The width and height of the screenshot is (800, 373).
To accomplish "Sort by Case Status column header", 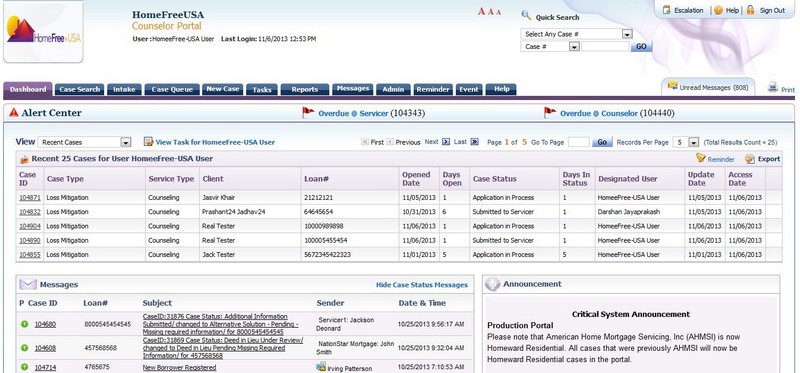I will pos(494,179).
